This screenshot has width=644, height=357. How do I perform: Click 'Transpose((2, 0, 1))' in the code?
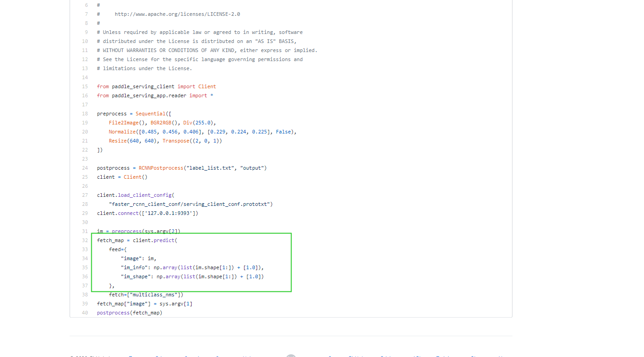click(x=192, y=141)
